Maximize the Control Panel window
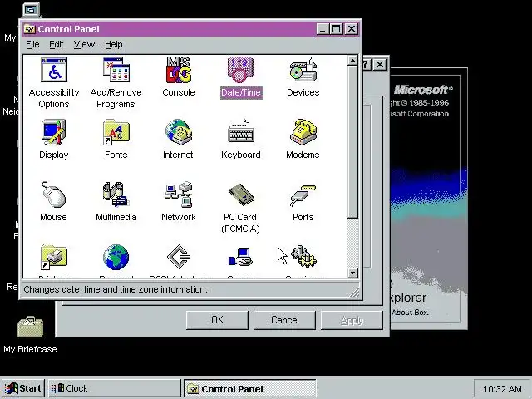Viewport: 532px width, 399px height. point(336,29)
